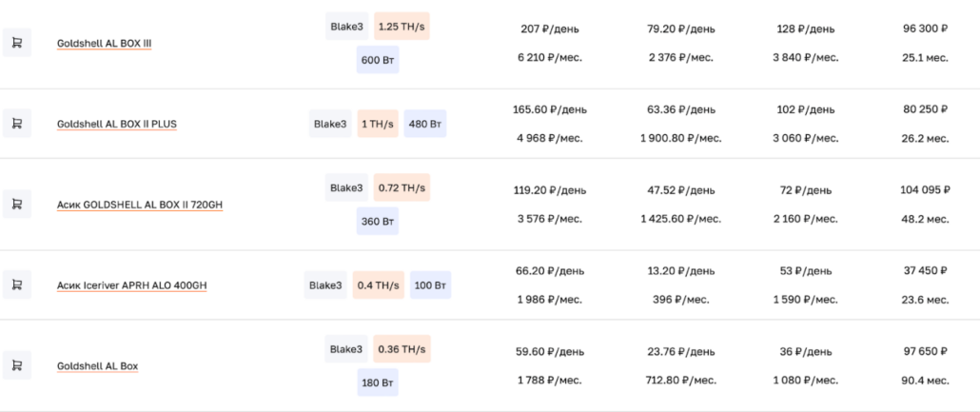The height and width of the screenshot is (412, 980).
Task: Select the 1.25 TH/s hashrate badge
Action: click(402, 27)
